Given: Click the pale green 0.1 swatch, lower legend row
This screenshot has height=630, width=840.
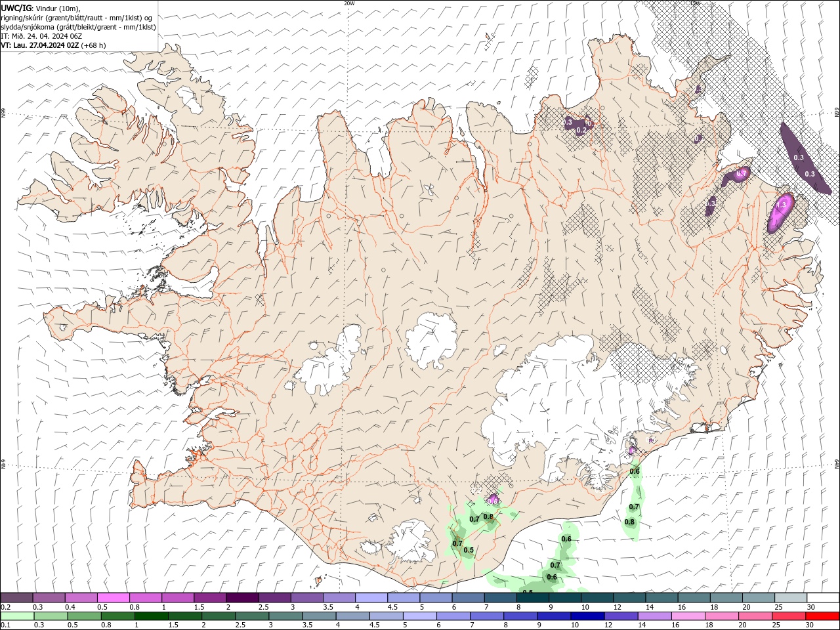Looking at the screenshot, I should (x=17, y=616).
